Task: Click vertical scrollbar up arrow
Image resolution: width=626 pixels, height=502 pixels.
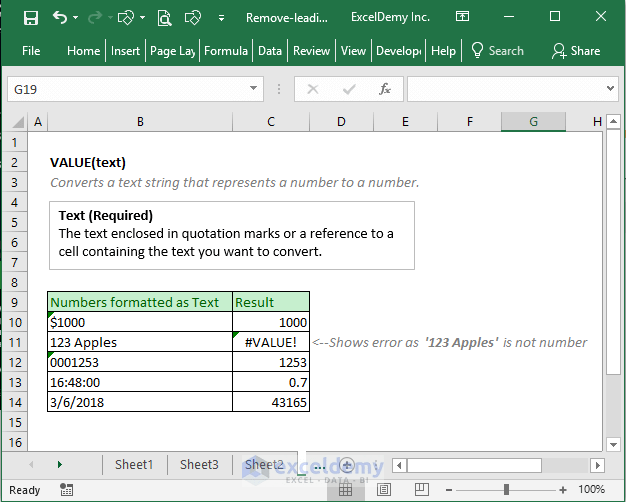Action: [613, 121]
